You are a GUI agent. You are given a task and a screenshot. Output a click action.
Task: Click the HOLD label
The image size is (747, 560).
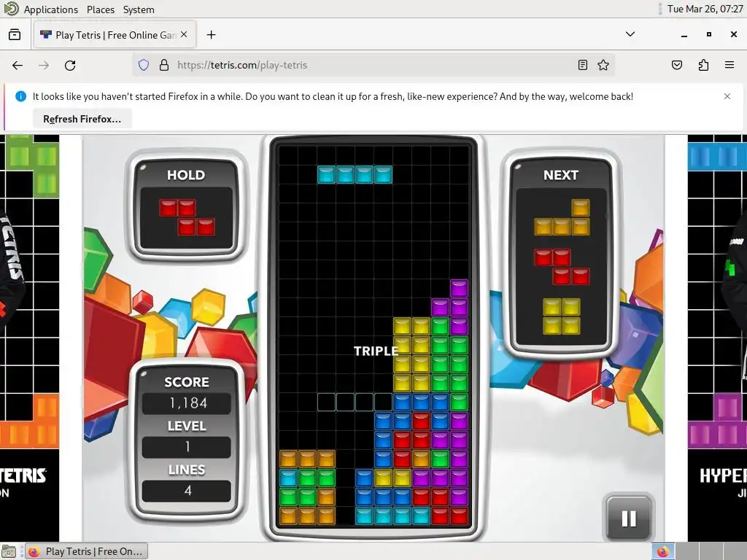[x=186, y=175]
